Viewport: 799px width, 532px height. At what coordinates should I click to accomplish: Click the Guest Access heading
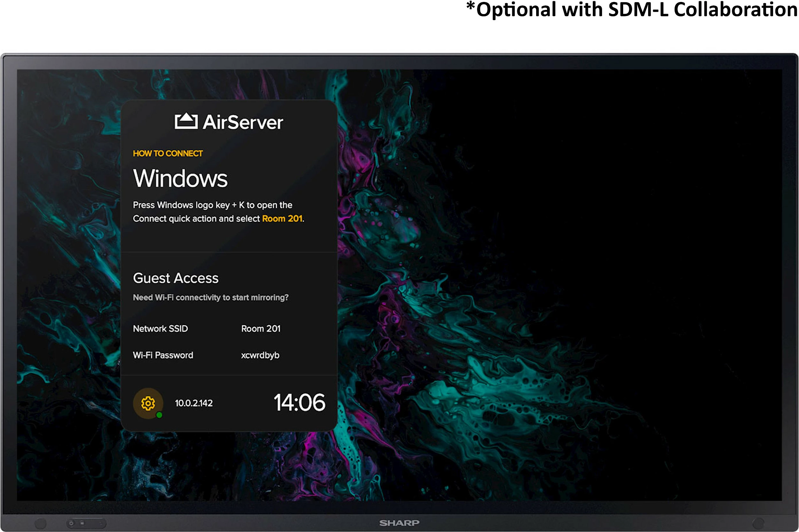click(176, 278)
